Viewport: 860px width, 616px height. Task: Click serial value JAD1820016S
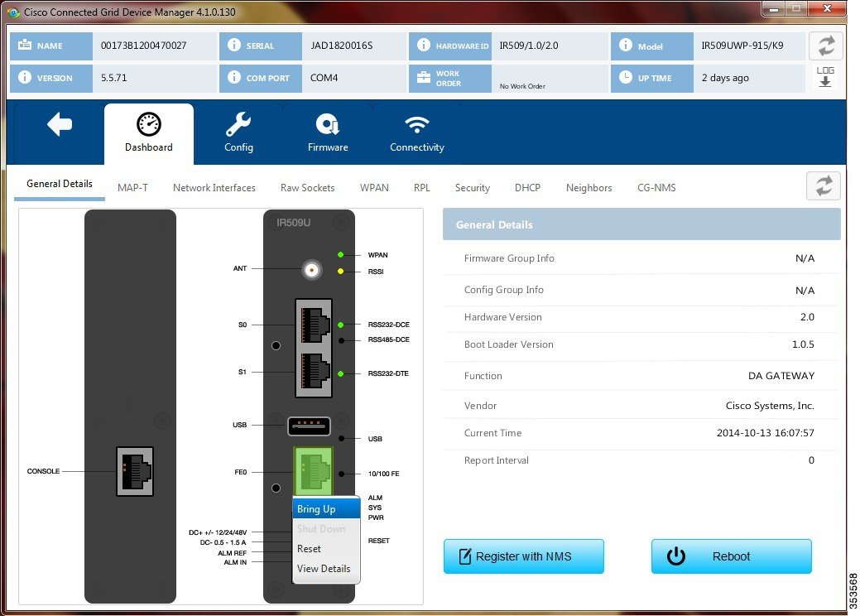tap(342, 46)
